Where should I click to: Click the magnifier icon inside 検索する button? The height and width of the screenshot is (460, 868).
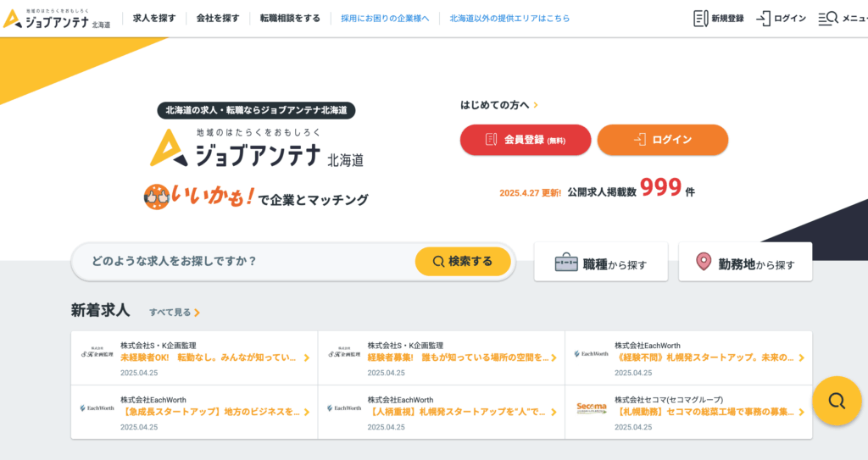tap(438, 261)
